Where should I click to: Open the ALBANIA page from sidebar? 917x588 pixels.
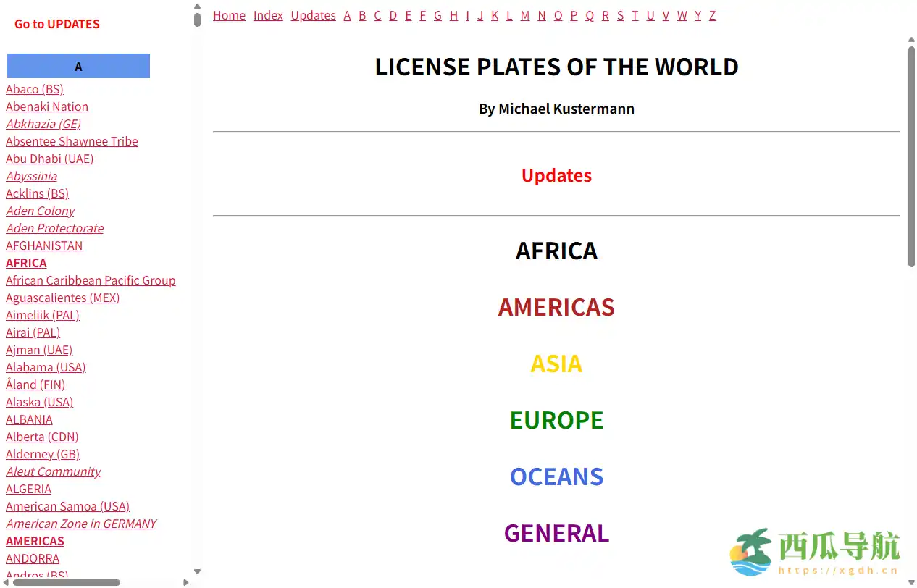pos(29,419)
